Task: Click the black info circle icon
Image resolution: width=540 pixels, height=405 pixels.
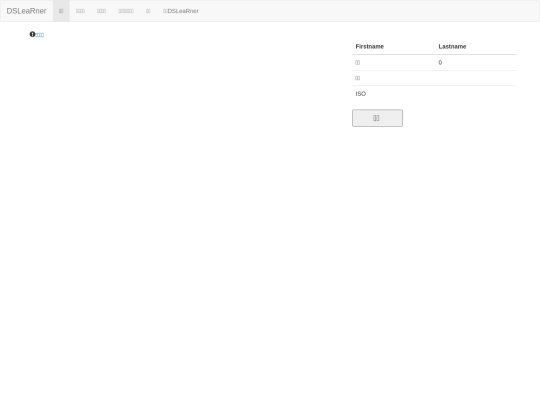Action: click(32, 34)
